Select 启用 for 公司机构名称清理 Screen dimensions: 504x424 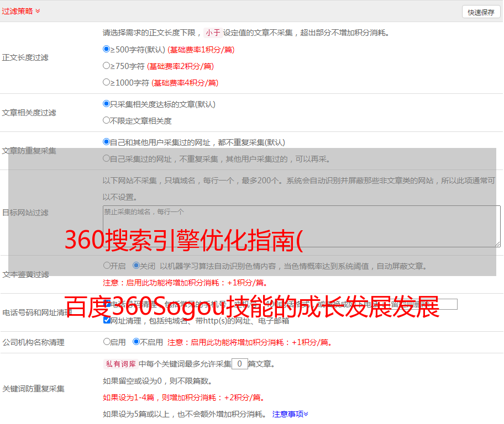click(x=107, y=341)
